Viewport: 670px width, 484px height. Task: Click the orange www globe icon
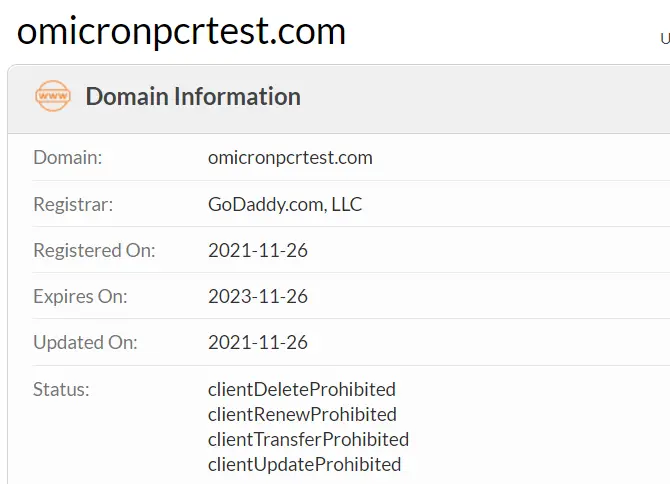click(x=53, y=96)
